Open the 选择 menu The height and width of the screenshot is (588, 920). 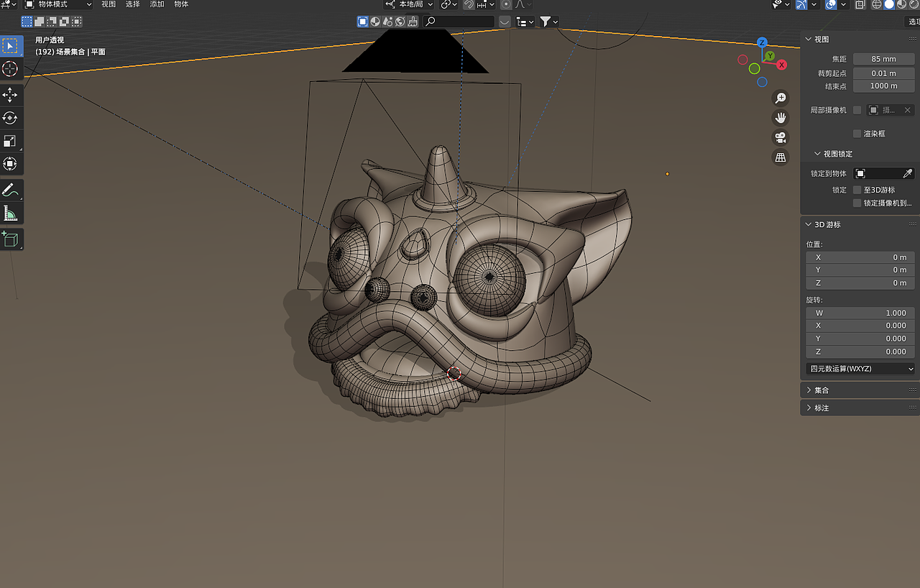point(133,4)
